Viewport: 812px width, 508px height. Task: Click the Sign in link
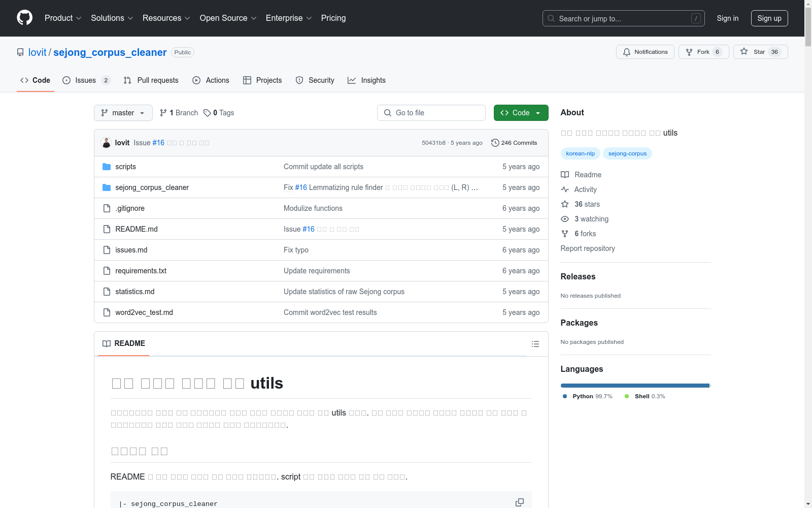click(x=728, y=18)
